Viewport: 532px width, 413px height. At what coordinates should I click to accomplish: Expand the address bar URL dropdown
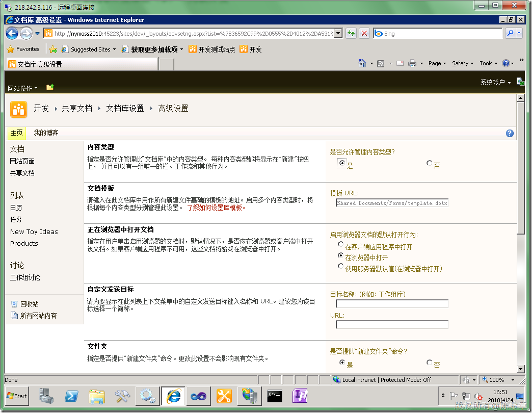[338, 33]
